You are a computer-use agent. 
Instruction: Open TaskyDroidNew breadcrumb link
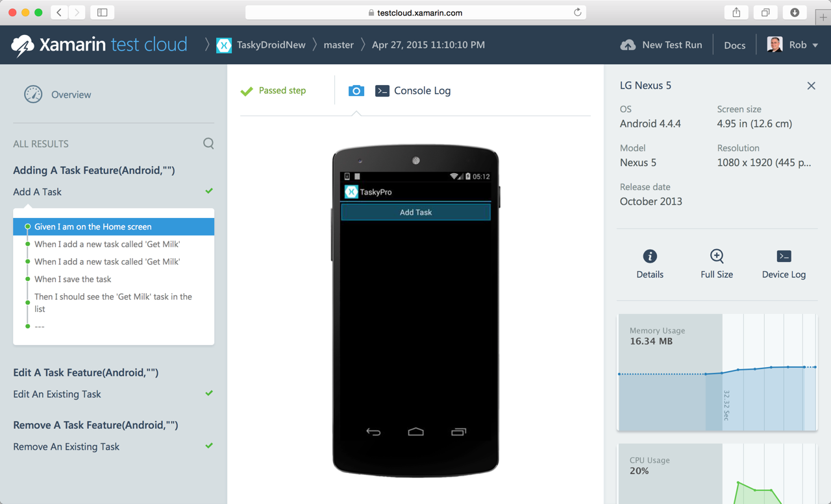pos(271,45)
